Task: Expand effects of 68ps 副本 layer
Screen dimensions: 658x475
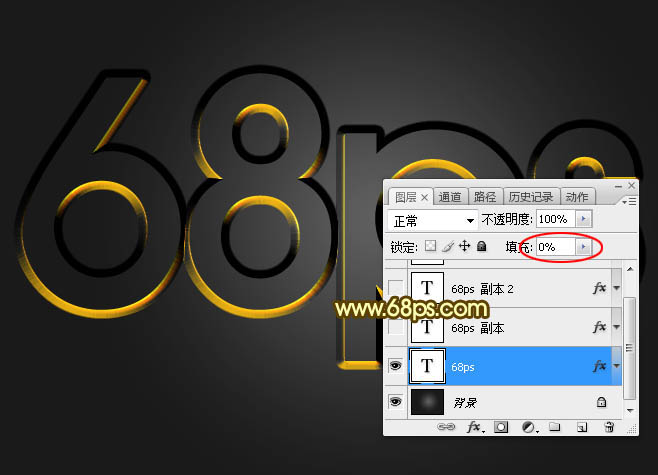Action: pyautogui.click(x=616, y=327)
